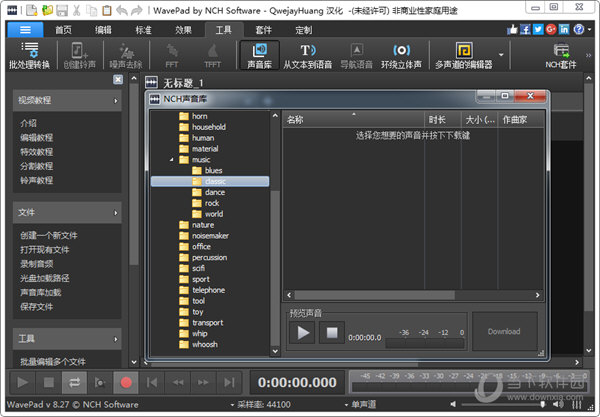
Task: Jump to start of audio
Action: click(x=152, y=382)
